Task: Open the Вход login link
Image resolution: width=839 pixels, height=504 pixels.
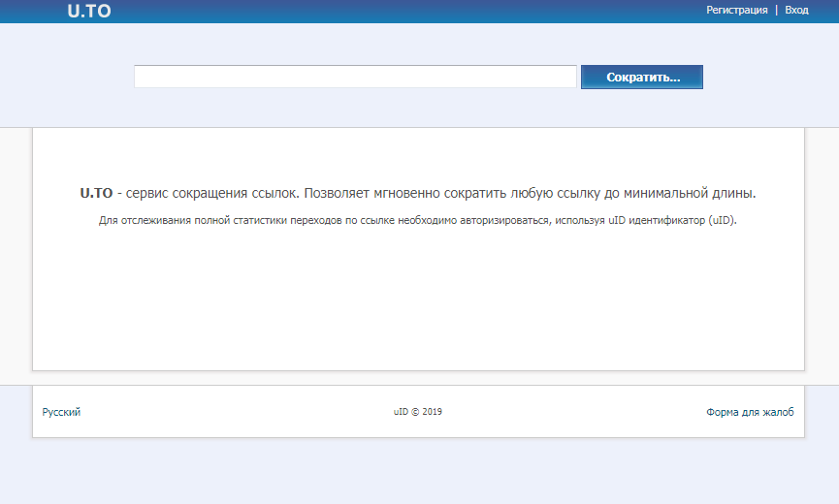Action: [796, 10]
